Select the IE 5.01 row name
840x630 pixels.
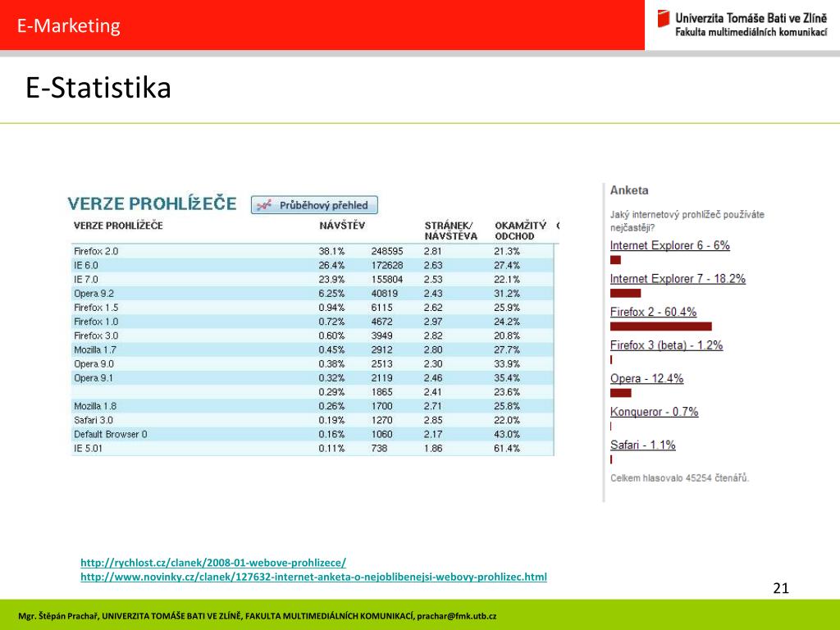[88, 448]
